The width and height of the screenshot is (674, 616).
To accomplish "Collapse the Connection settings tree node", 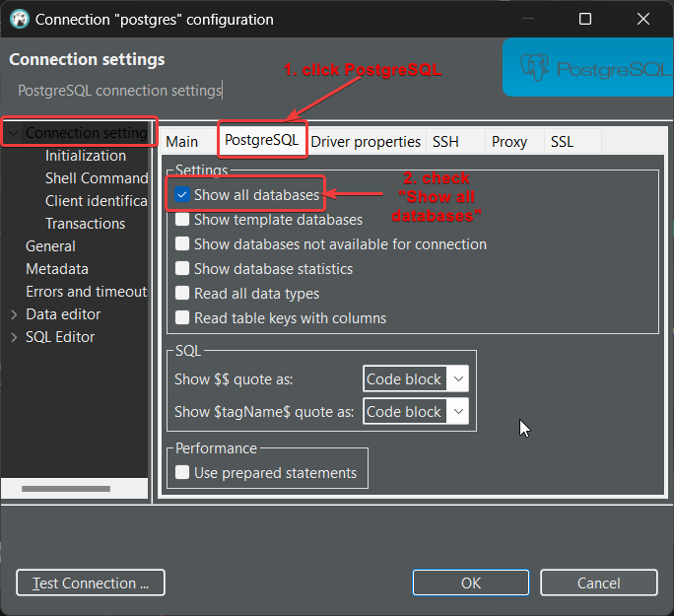I will pos(12,133).
